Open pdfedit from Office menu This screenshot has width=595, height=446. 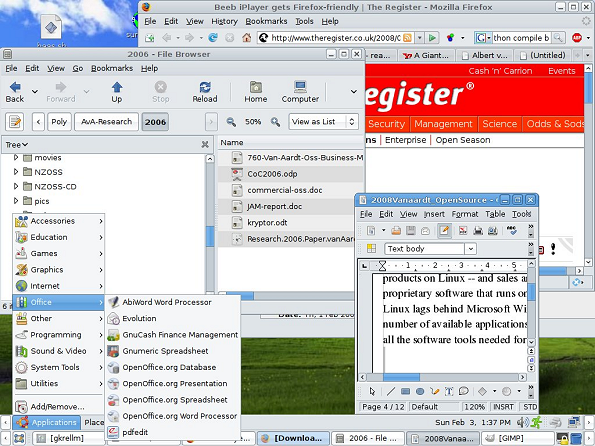[173, 432]
